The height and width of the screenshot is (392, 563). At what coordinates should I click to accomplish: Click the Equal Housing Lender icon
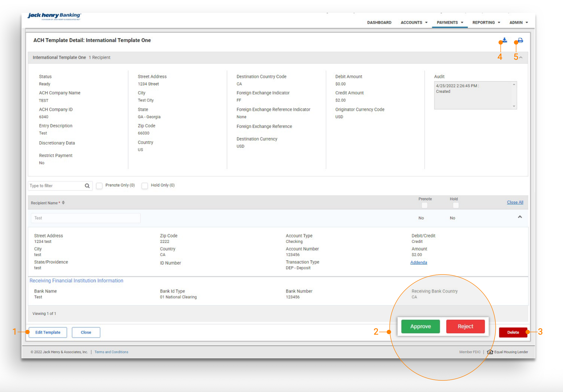[490, 352]
